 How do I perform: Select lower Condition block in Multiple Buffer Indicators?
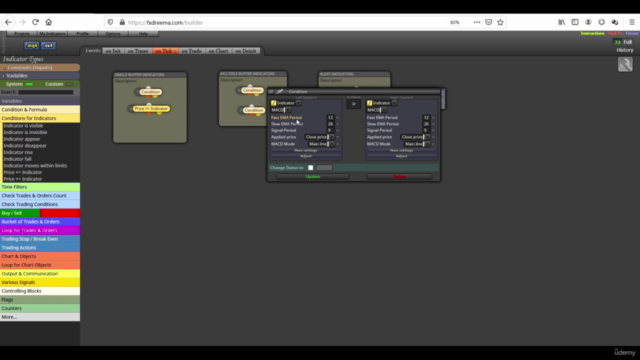pyautogui.click(x=253, y=110)
